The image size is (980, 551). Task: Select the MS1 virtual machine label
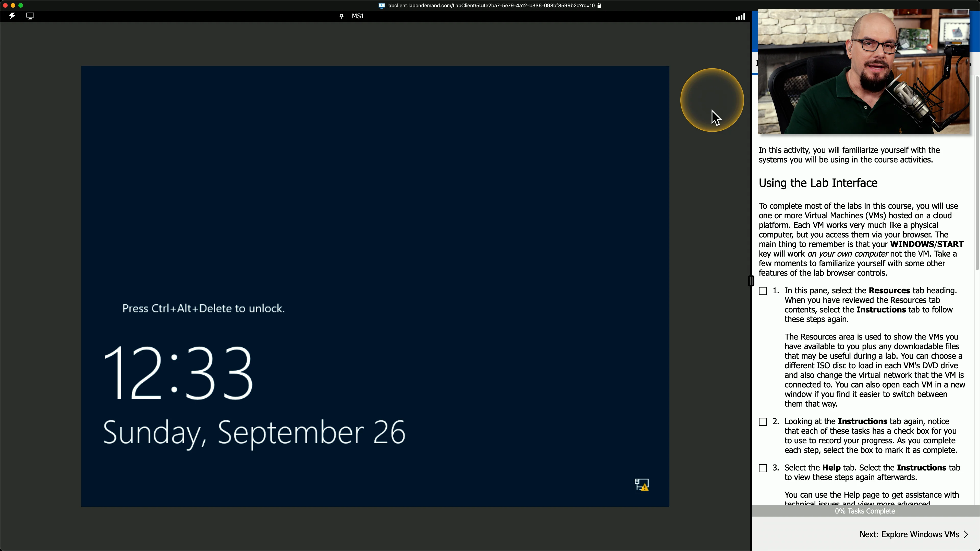point(358,16)
